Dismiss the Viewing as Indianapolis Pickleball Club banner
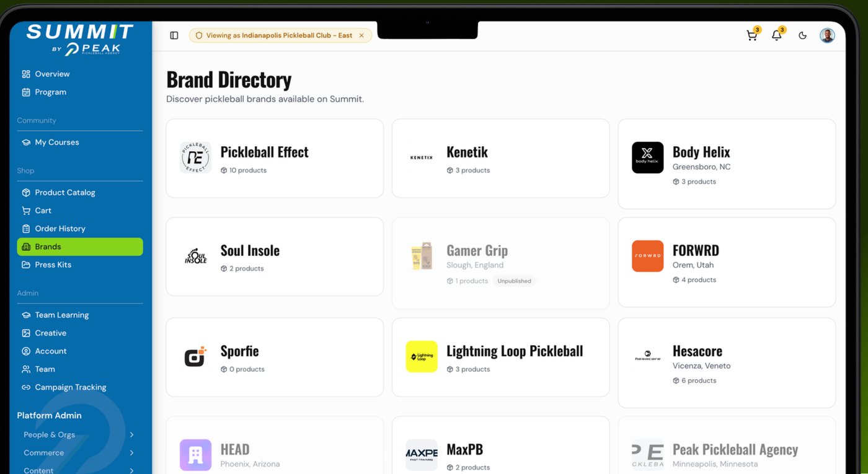Viewport: 868px width, 474px height. click(x=361, y=35)
